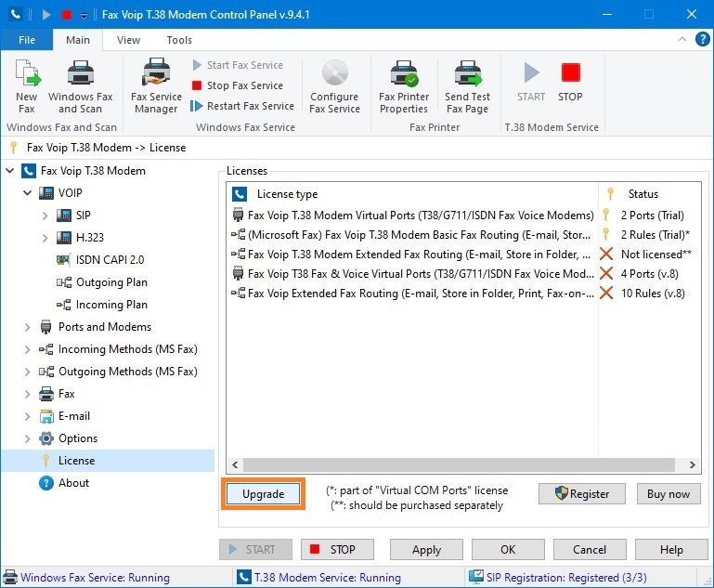The width and height of the screenshot is (714, 588).
Task: Expand the Fax tree node
Action: point(28,394)
